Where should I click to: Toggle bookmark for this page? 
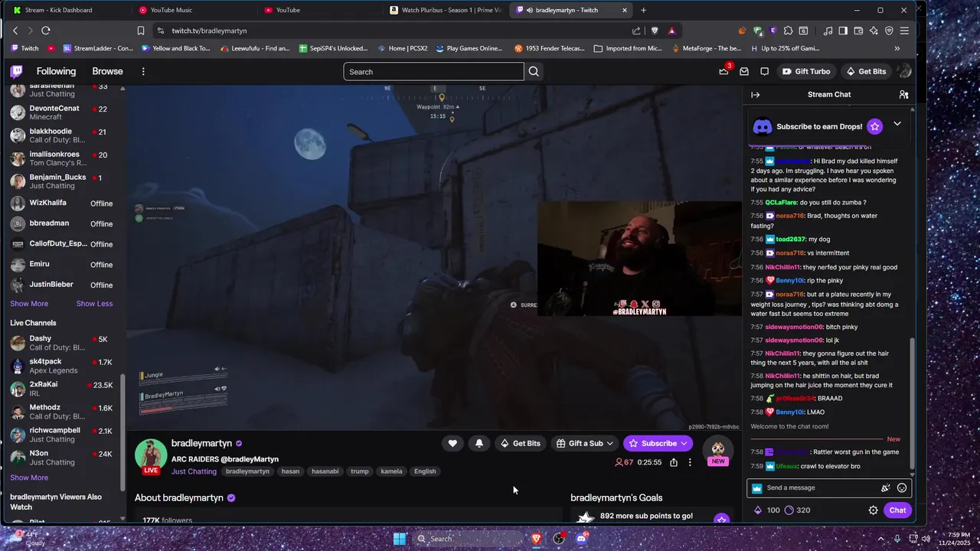(141, 31)
